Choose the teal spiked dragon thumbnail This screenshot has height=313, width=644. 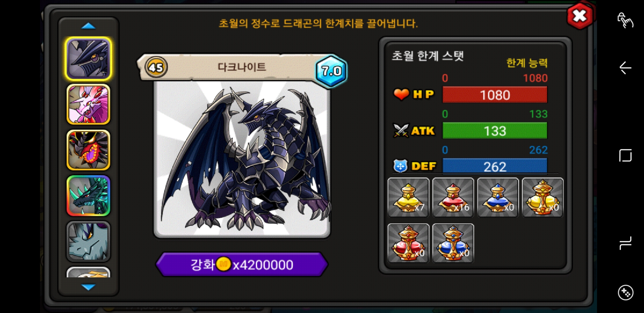[88, 196]
